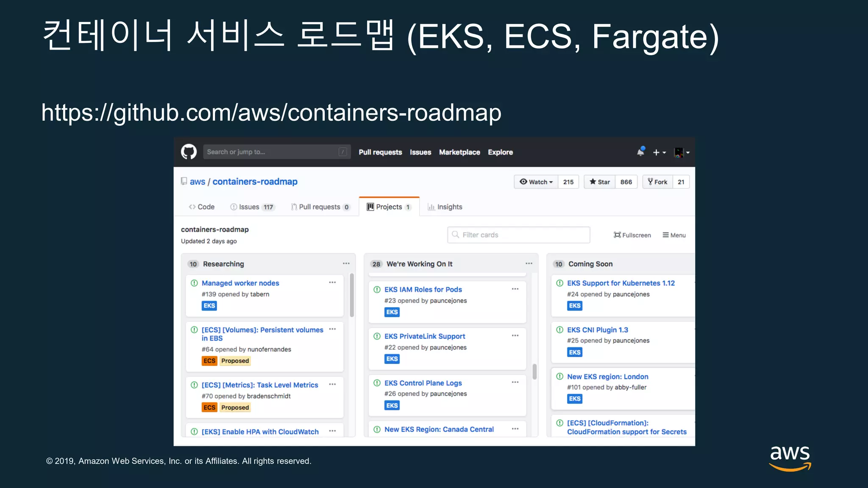868x488 pixels.
Task: Click the containers-roadmap repository link
Action: 255,181
